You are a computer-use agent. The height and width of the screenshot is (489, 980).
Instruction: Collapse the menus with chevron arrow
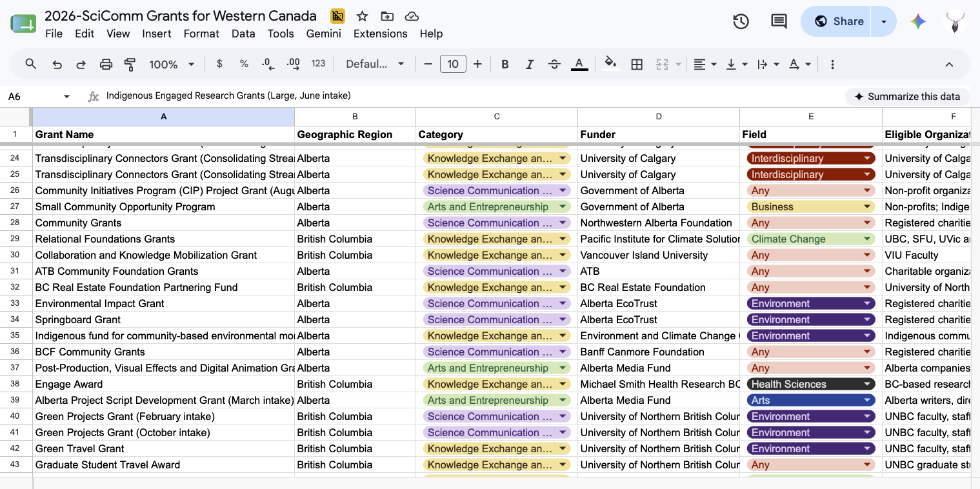click(x=949, y=64)
